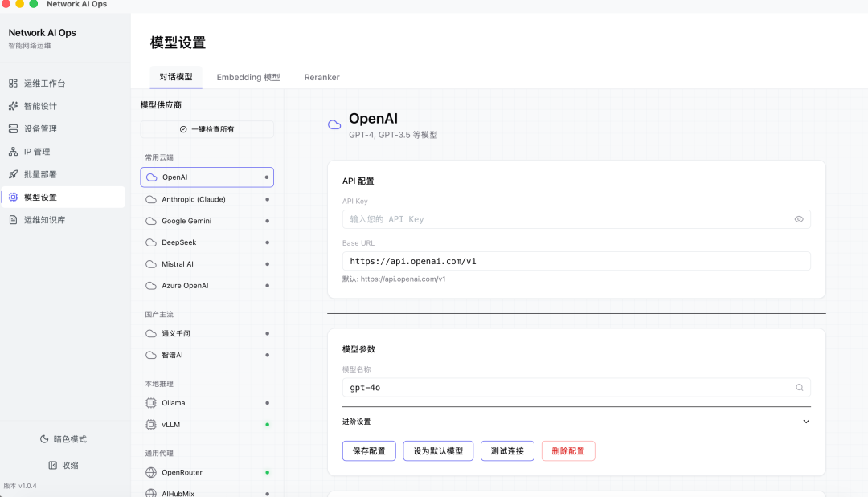The image size is (868, 497).
Task: Click the DeepSeek cloud icon
Action: (151, 242)
